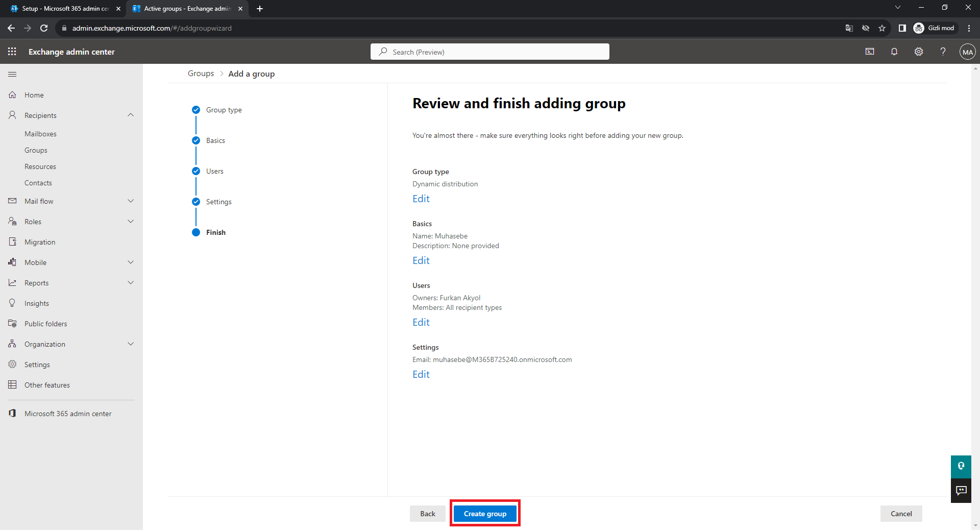Screen dimensions: 980x531
Task: Open the Cloud Shell terminal icon
Action: click(870, 52)
